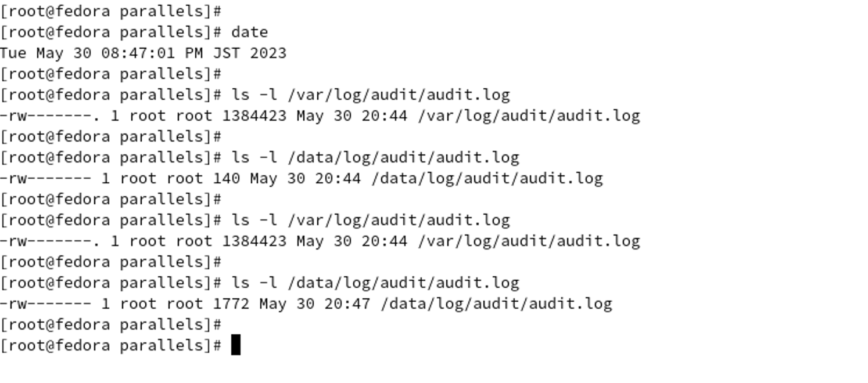The width and height of the screenshot is (868, 383).
Task: Click the topmost '[root@fedora parallels]#' prompt
Action: (x=111, y=11)
